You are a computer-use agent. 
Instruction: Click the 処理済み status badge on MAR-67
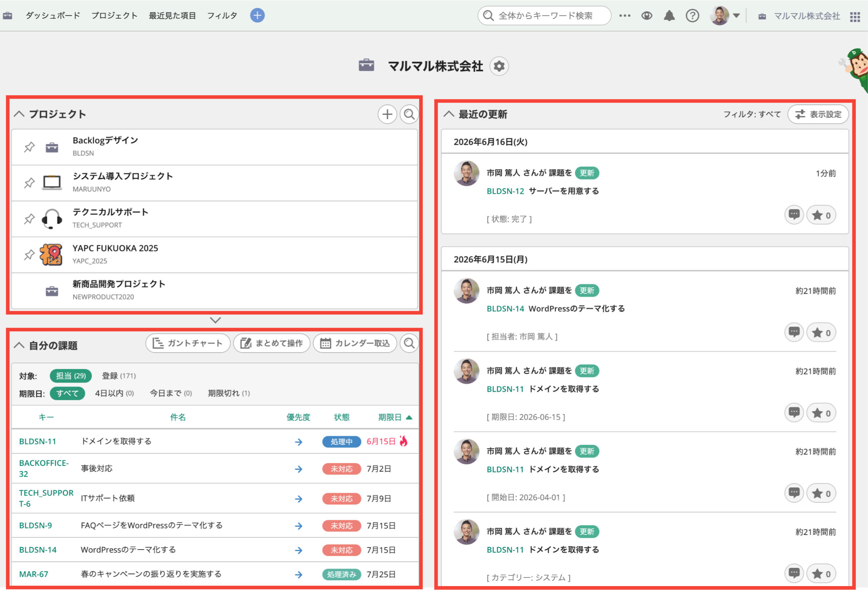341,574
